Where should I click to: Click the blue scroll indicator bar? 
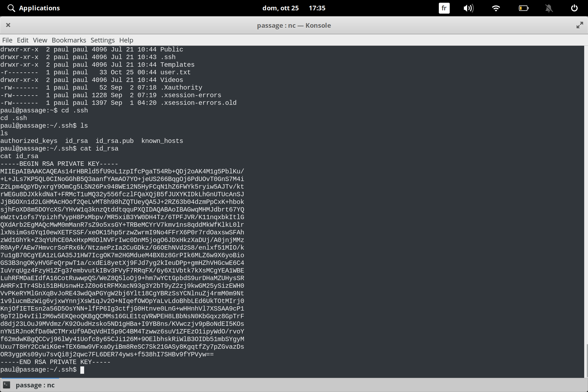30,378
